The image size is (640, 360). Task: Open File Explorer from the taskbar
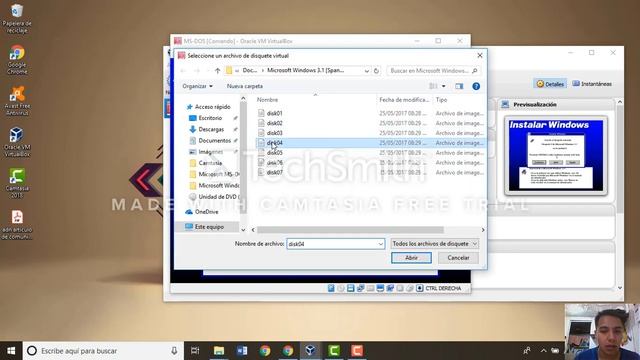[219, 351]
